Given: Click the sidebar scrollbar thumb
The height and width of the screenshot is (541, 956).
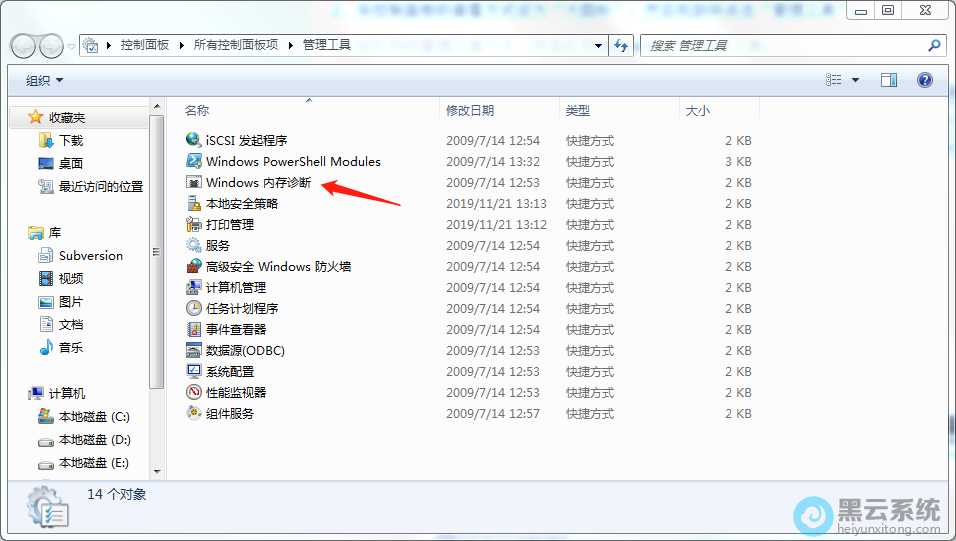Looking at the screenshot, I should pyautogui.click(x=157, y=251).
